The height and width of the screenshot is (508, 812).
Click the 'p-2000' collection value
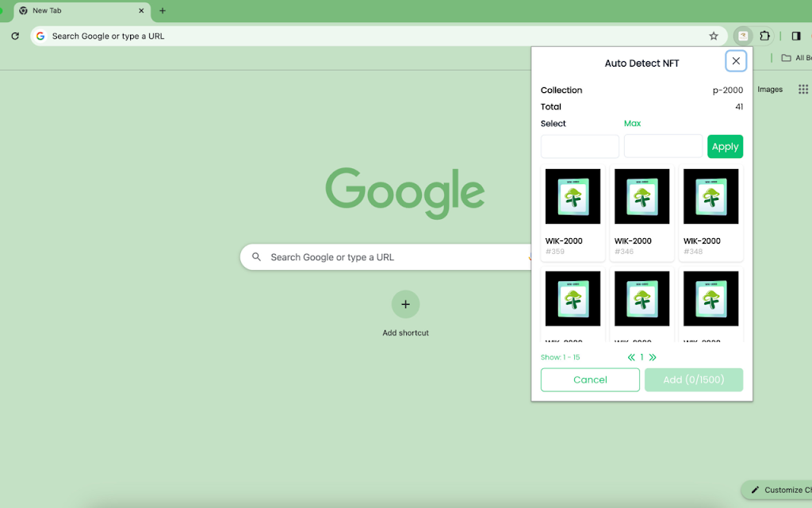[x=728, y=90]
